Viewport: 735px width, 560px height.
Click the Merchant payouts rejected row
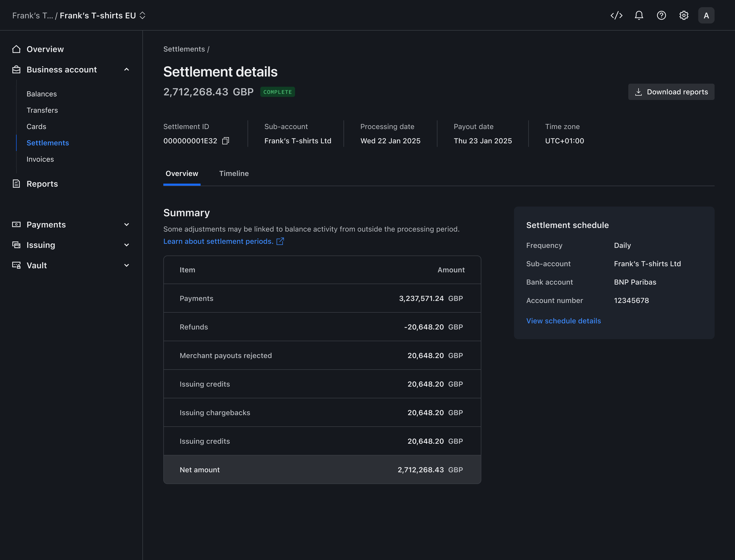coord(322,355)
